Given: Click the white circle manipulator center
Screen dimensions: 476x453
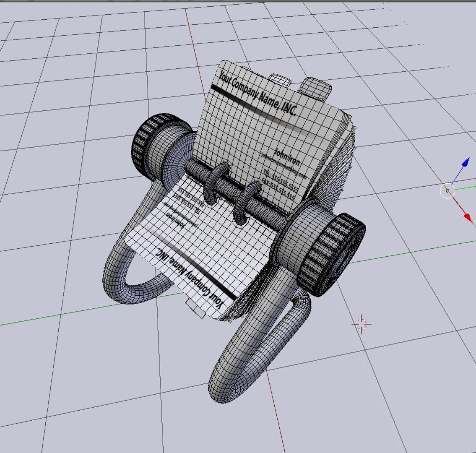Looking at the screenshot, I should point(447,191).
